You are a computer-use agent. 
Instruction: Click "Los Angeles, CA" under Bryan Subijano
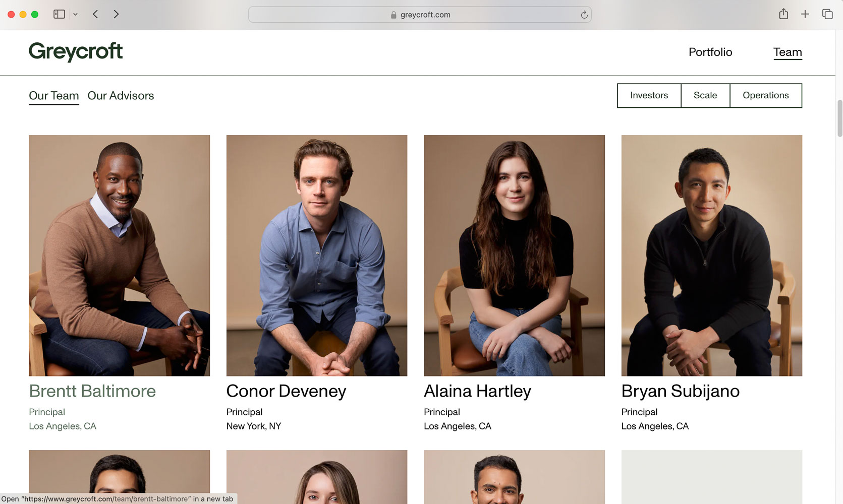pos(655,426)
